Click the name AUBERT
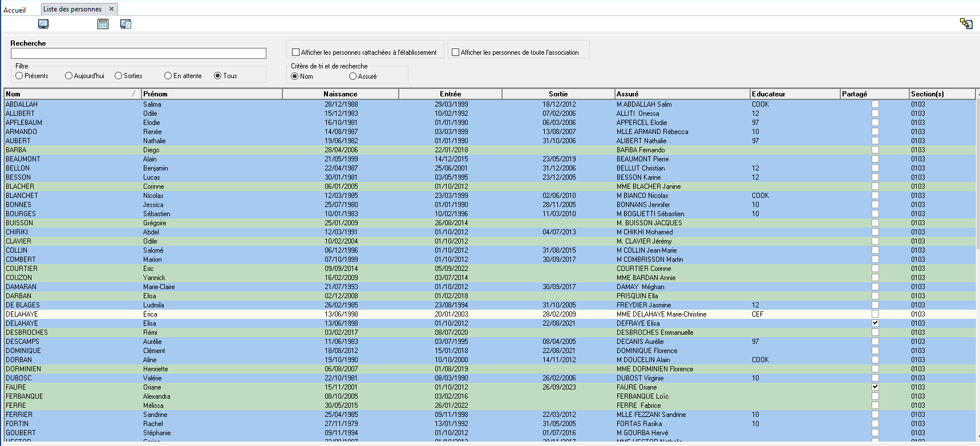 [x=18, y=141]
